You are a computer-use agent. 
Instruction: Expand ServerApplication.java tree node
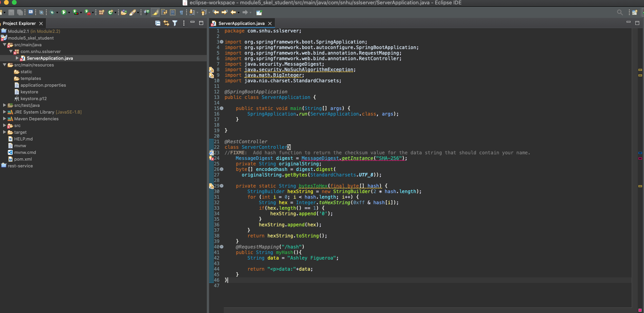pyautogui.click(x=17, y=58)
